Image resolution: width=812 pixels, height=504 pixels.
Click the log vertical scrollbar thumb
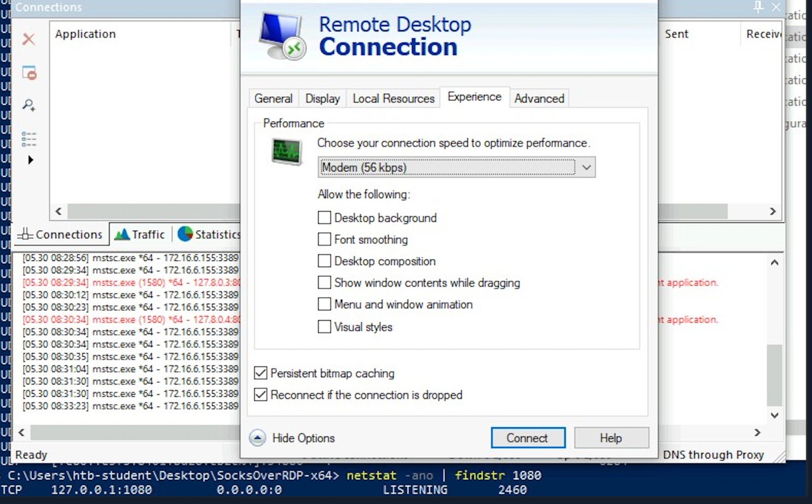[x=774, y=375]
